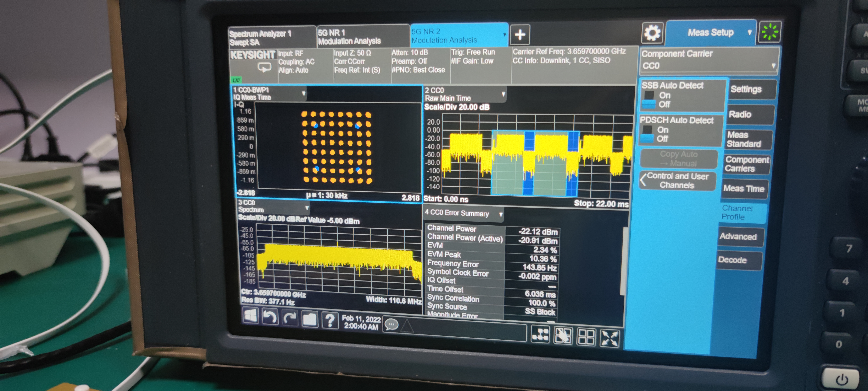
Task: Open Control and User Channels
Action: point(677,181)
